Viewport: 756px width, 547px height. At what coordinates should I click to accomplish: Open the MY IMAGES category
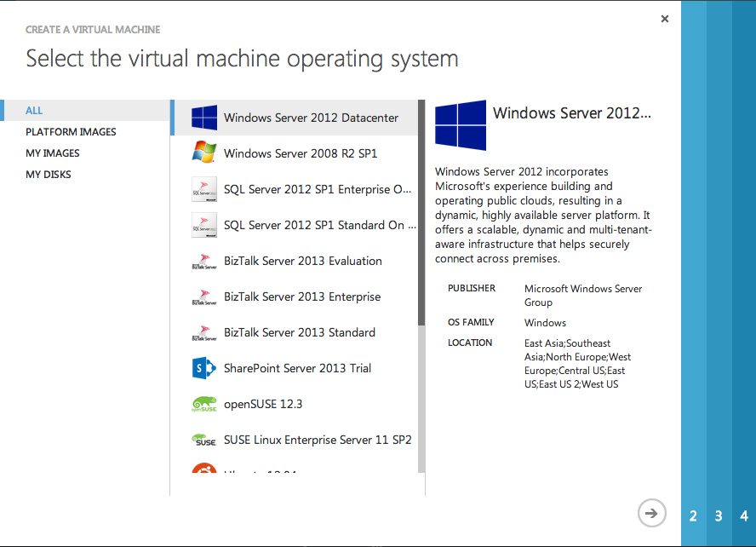click(x=53, y=153)
